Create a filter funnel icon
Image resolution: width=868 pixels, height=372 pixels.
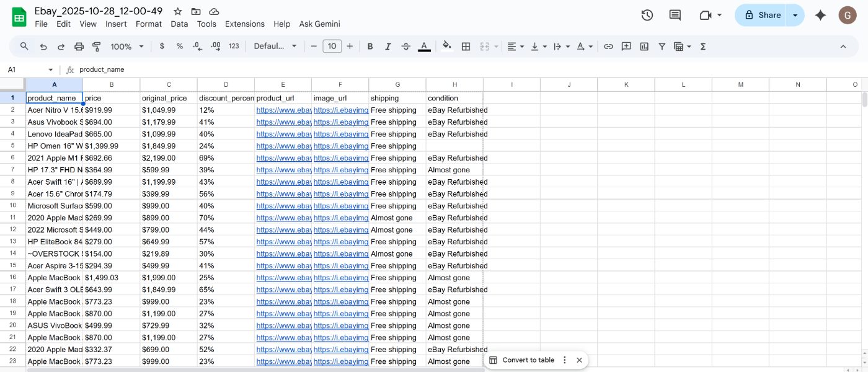(662, 46)
